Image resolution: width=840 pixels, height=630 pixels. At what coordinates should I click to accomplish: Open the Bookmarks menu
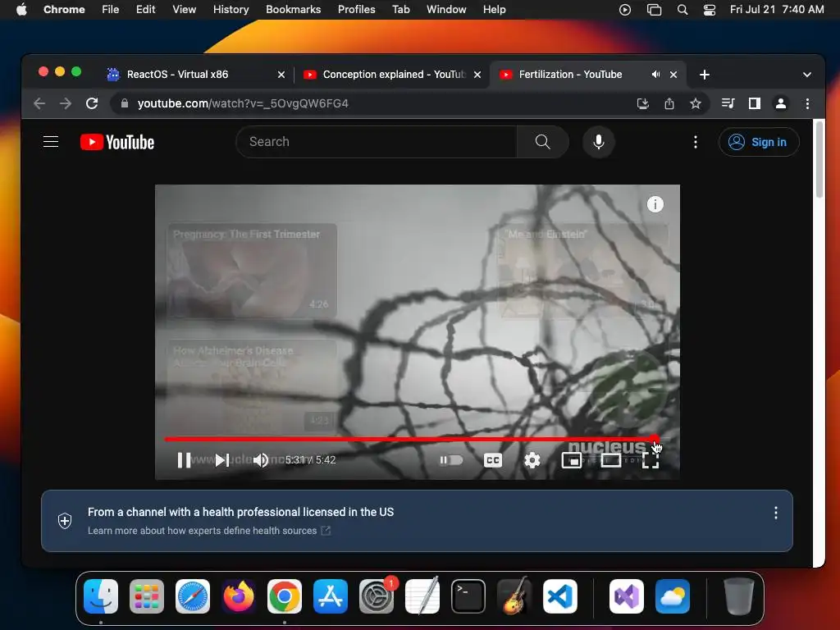tap(293, 10)
